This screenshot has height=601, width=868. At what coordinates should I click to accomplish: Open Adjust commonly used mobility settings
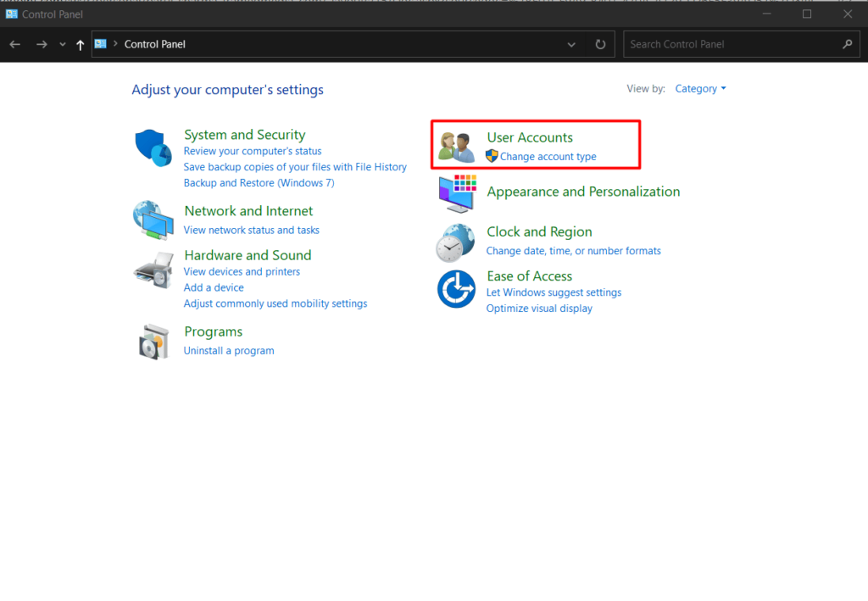(x=275, y=303)
